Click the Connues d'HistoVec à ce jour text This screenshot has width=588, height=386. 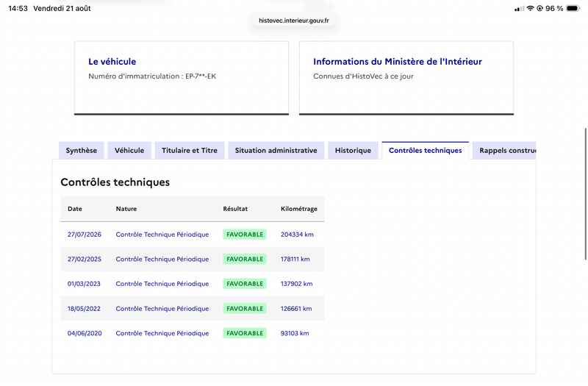click(x=363, y=76)
